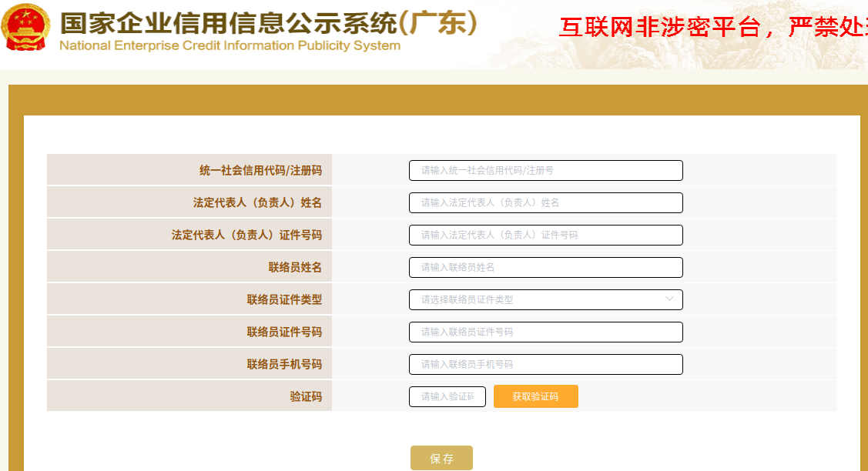Screen dimensions: 868x471
Task: Focus the 统一社会信用代码/注册号 input field
Action: (545, 171)
